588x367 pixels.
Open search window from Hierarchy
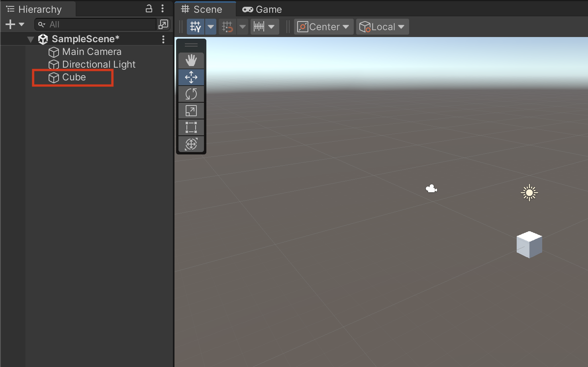[x=163, y=24]
